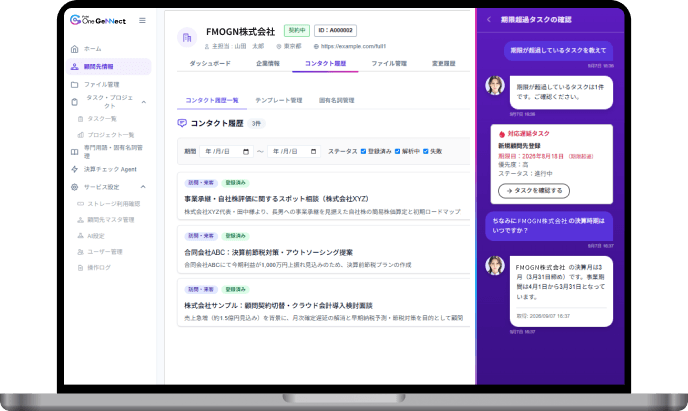Click the 期限が超過しているタスクを教えて chat message
The image size is (688, 411).
558,51
